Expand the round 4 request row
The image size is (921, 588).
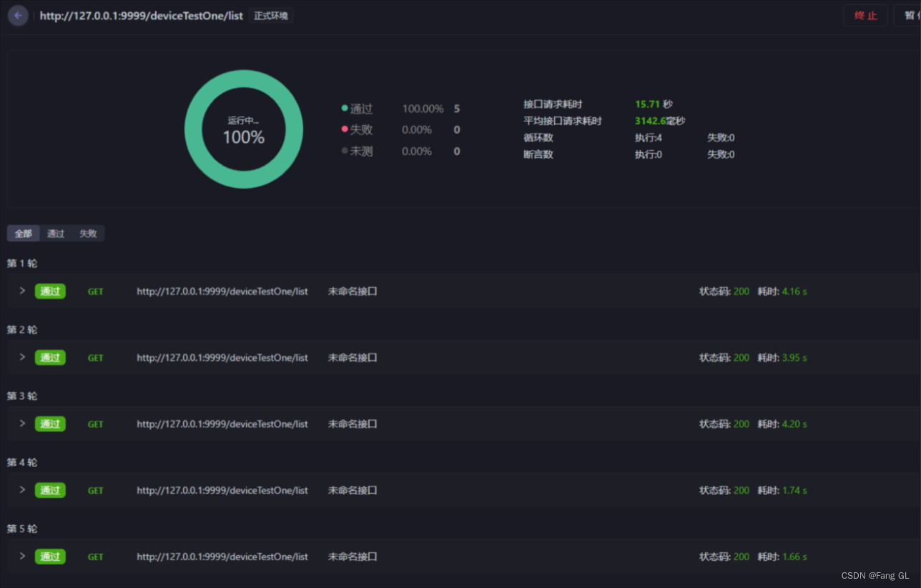coord(22,490)
